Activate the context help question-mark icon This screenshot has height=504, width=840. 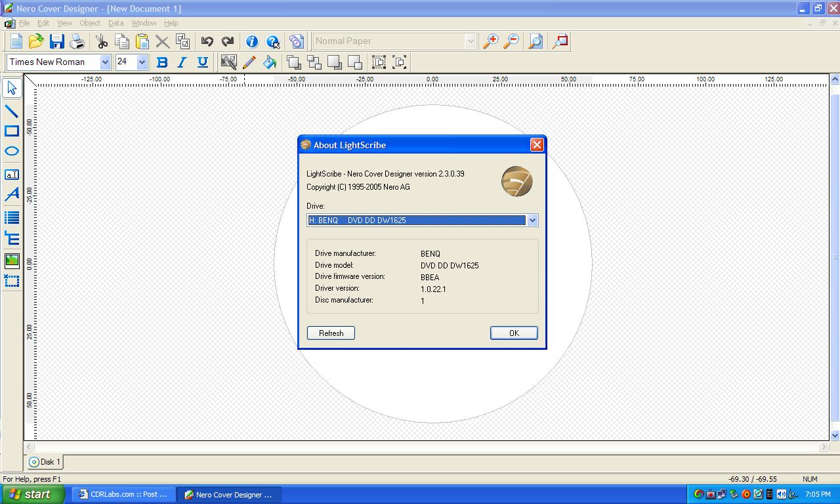pyautogui.click(x=273, y=41)
